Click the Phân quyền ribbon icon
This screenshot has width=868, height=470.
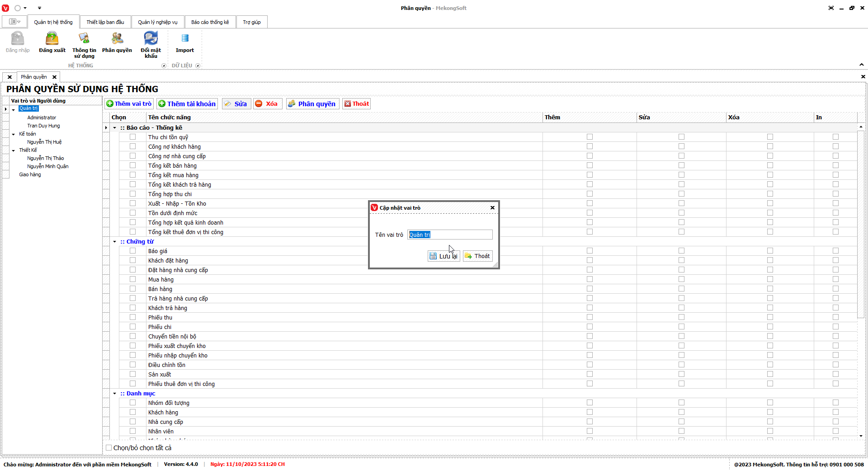click(x=117, y=38)
